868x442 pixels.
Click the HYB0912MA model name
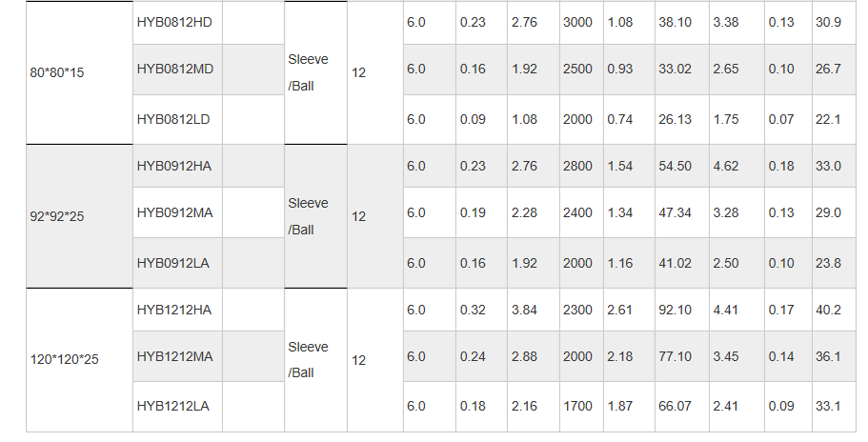click(174, 212)
